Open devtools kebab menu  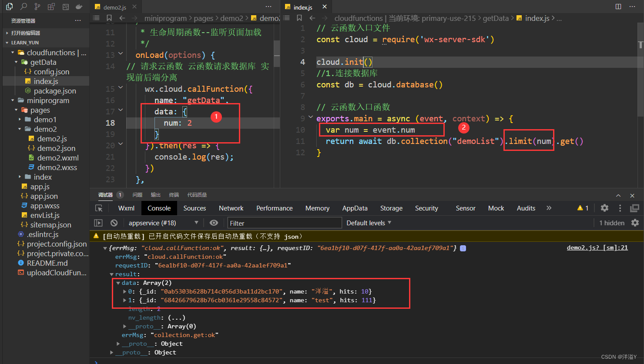click(x=620, y=208)
